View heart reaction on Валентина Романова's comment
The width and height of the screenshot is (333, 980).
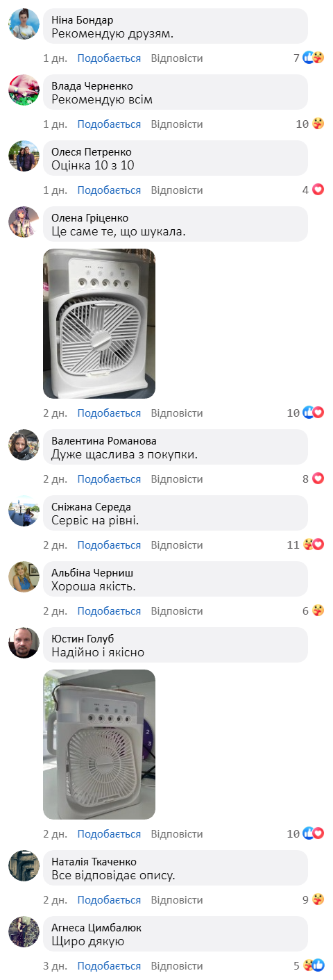[318, 479]
